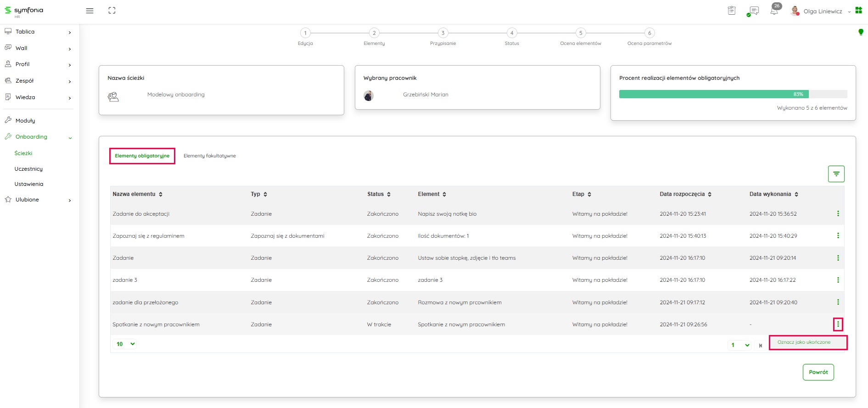This screenshot has height=408, width=868.
Task: Open the chat messages icon
Action: pyautogui.click(x=753, y=11)
